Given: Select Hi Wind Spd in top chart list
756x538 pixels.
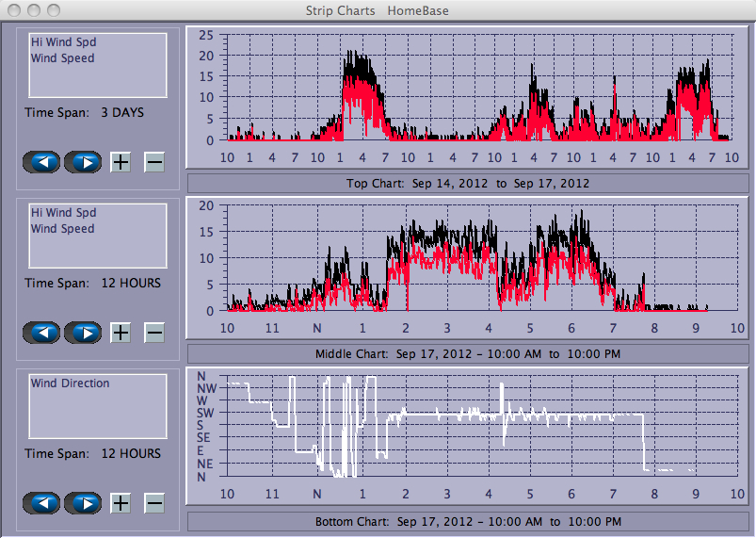Looking at the screenshot, I should [x=63, y=42].
